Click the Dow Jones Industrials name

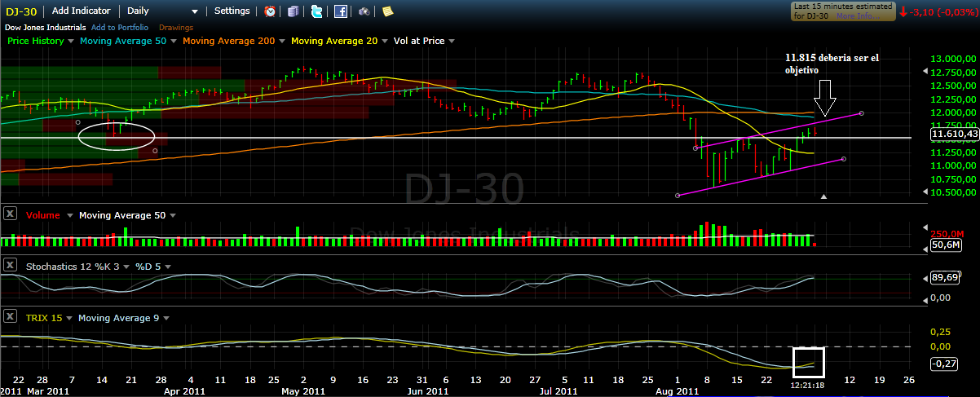pyautogui.click(x=45, y=28)
